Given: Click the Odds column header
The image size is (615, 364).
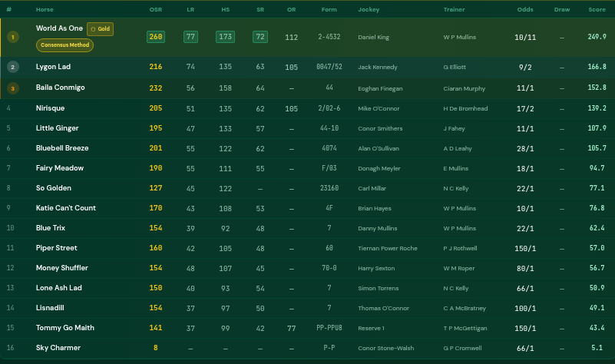Looking at the screenshot, I should coord(525,9).
